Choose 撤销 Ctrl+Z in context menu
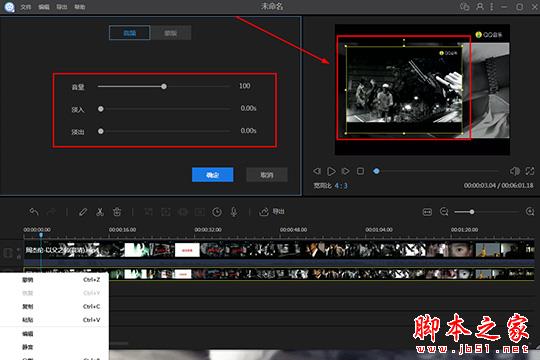Screen dimensions: 540x360 tap(54, 280)
